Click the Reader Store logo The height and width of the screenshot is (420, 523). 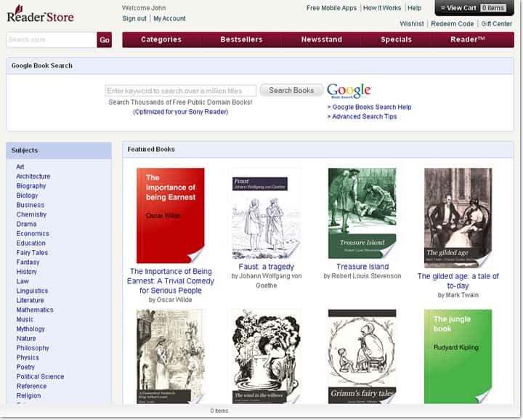coord(41,15)
